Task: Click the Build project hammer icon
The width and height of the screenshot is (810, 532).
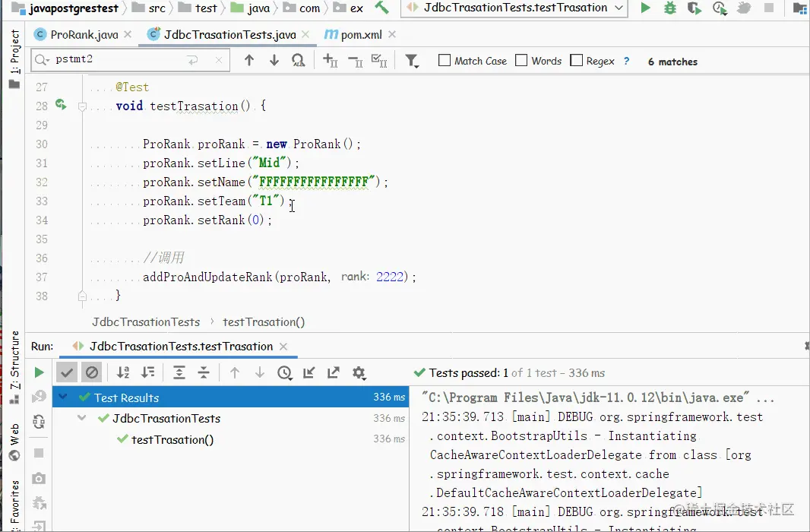Action: (x=381, y=8)
